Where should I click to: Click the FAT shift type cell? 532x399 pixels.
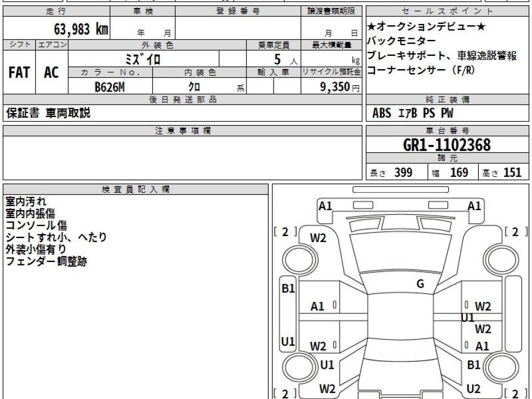[19, 73]
